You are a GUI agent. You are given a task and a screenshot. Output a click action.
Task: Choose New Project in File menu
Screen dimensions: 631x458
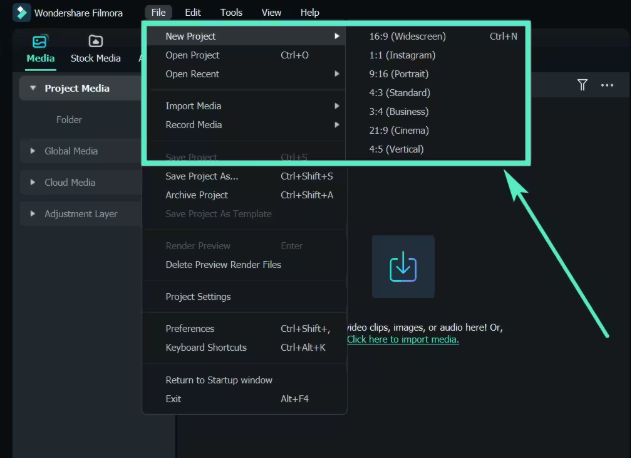(x=246, y=36)
